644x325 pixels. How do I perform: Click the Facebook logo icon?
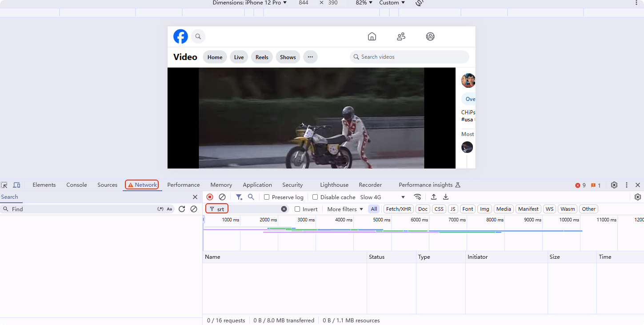[x=180, y=36]
